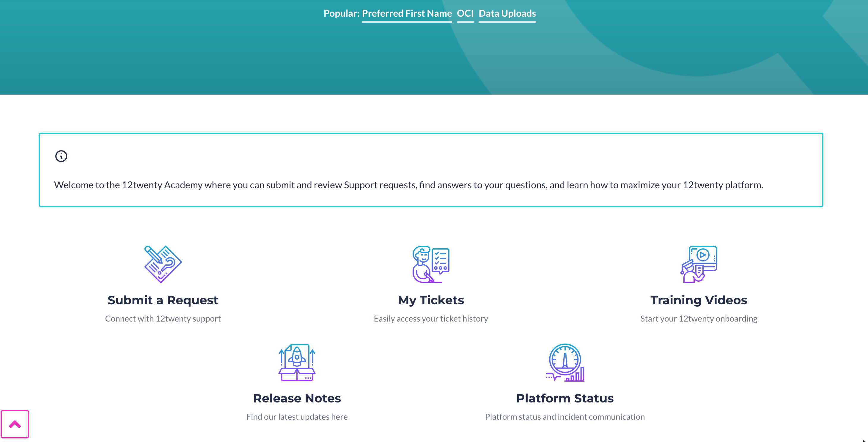Open the My Tickets heading
The height and width of the screenshot is (442, 868).
pos(431,300)
